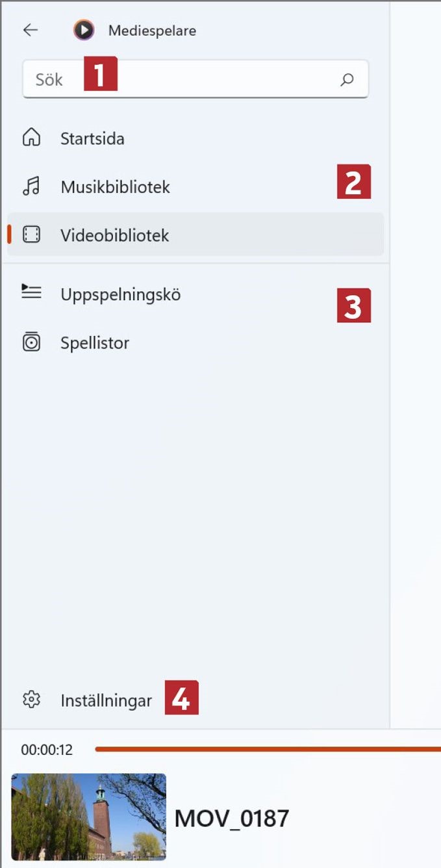Select the Videobibliotek entry
441x868 pixels.
195,235
